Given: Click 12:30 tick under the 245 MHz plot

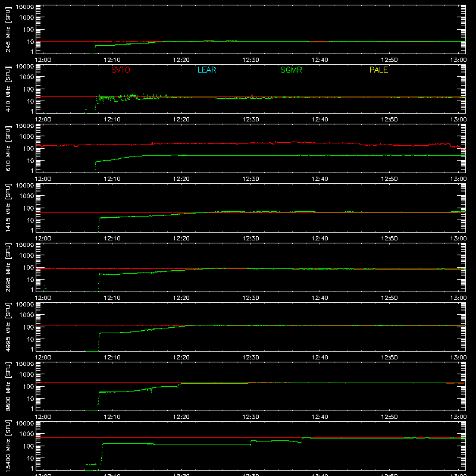Looking at the screenshot, I should (250, 60).
